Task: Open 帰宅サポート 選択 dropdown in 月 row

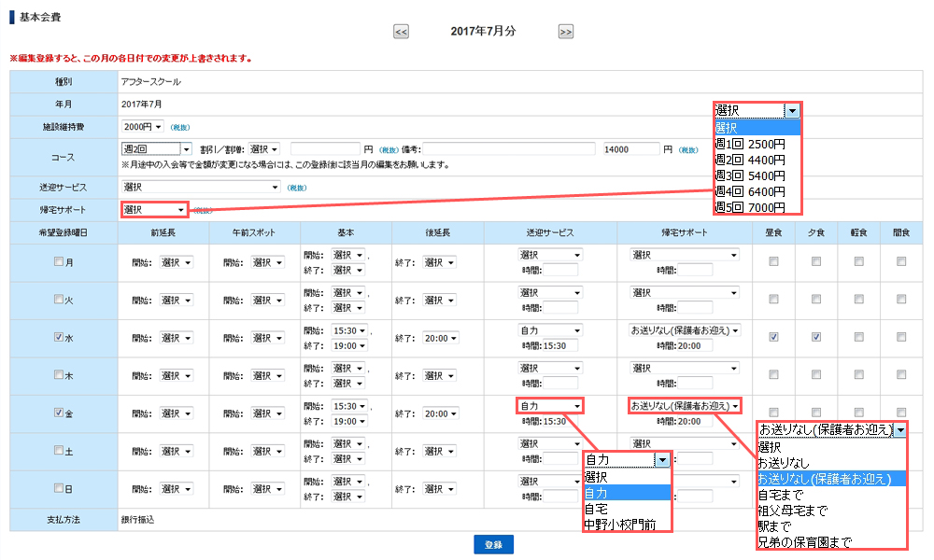Action: [x=685, y=255]
